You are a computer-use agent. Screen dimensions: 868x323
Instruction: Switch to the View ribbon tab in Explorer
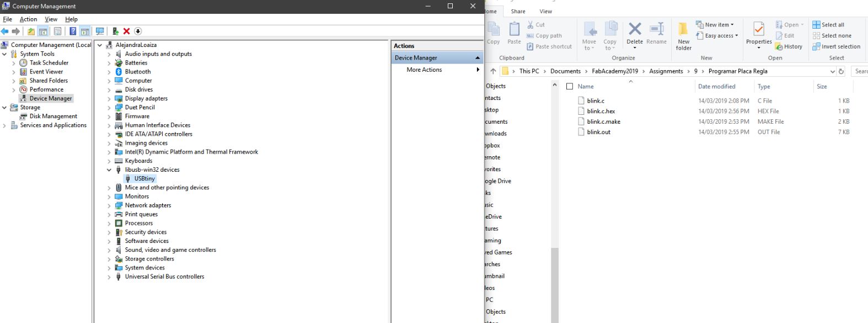pos(546,11)
